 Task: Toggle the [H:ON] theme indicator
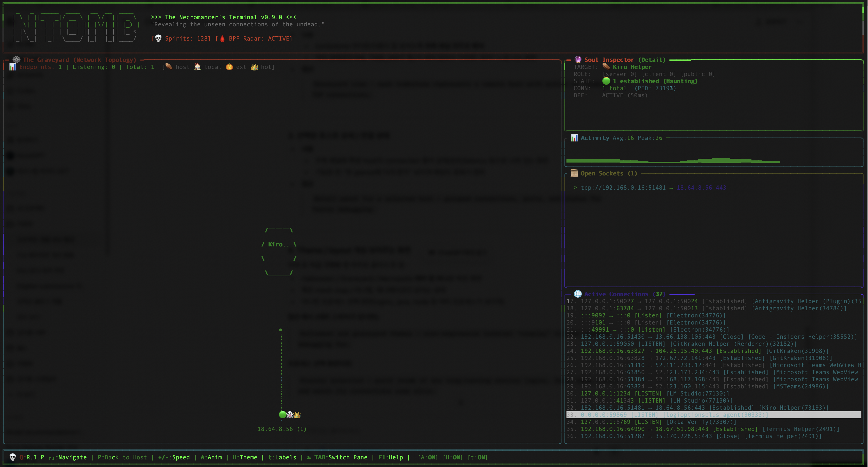click(x=453, y=457)
